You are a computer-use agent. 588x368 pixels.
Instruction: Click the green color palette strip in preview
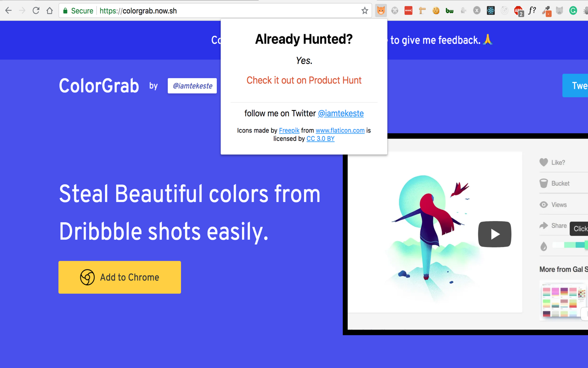tap(570, 245)
